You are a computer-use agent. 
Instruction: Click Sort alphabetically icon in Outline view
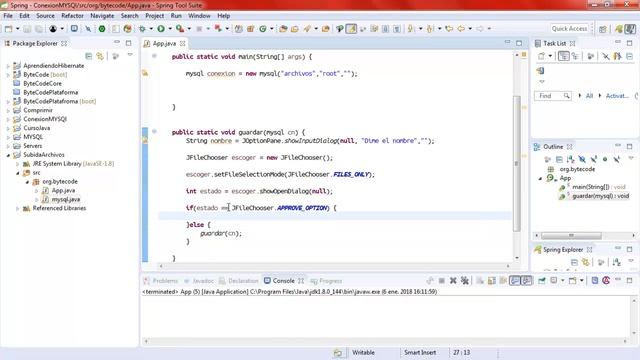tap(571, 159)
